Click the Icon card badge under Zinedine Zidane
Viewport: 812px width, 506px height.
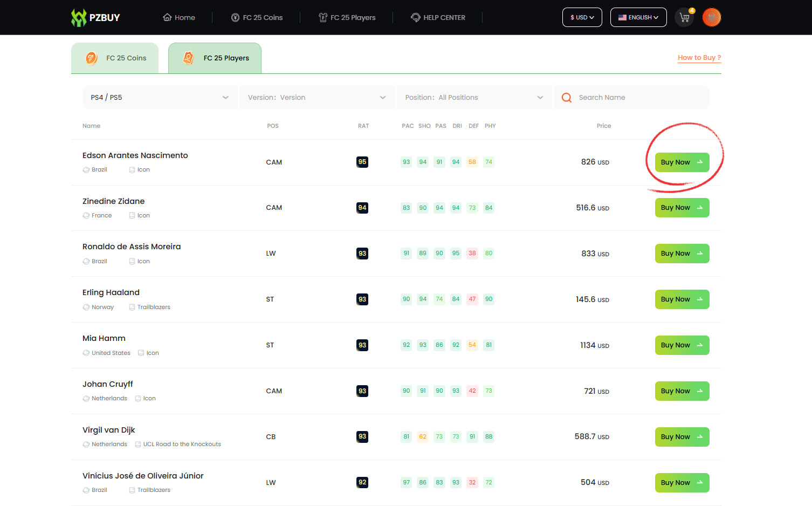click(132, 216)
